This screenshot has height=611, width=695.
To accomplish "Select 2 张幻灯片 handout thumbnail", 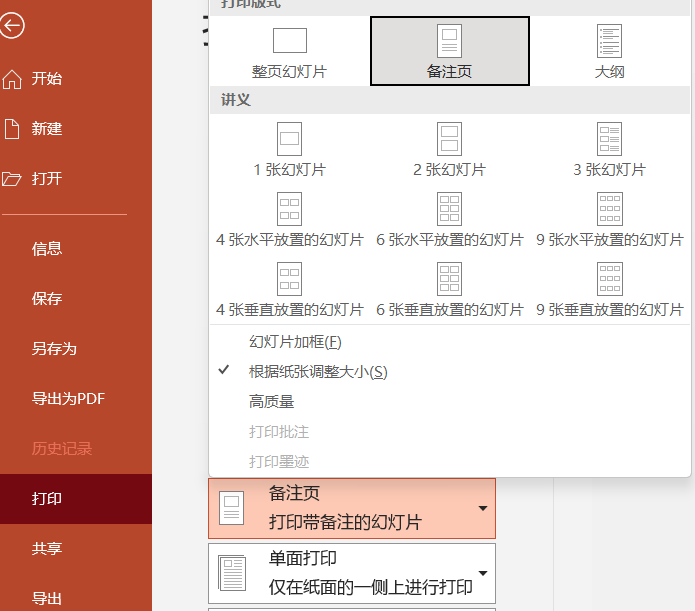I will [449, 140].
